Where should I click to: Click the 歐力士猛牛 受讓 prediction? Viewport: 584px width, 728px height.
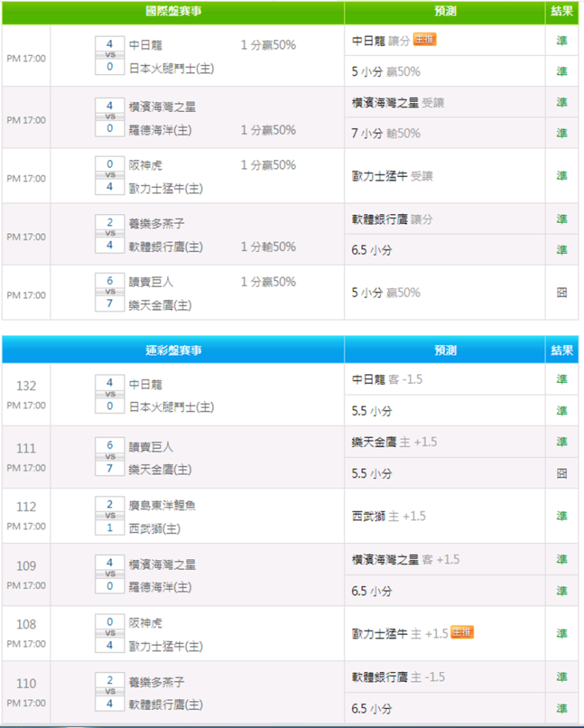(x=392, y=176)
